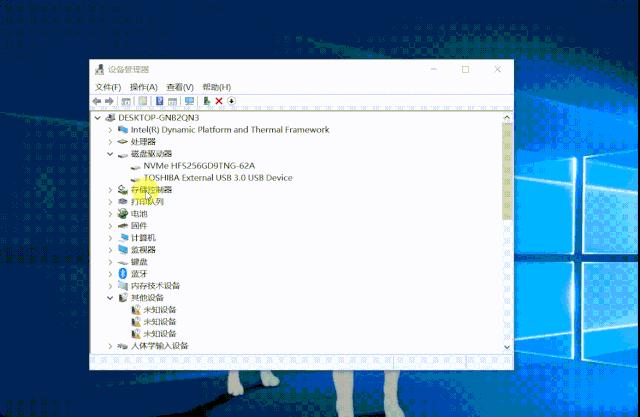Click the icon beside 其他设备

[x=122, y=297]
